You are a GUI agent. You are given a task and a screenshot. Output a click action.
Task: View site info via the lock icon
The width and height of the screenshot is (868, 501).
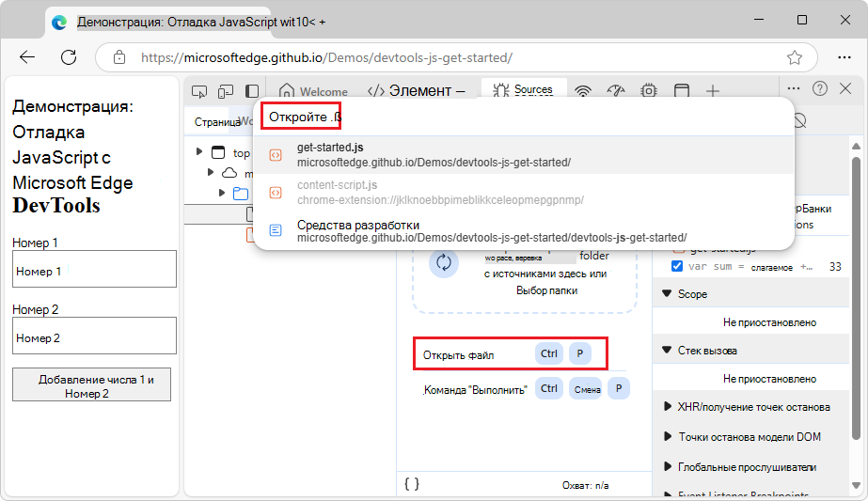pyautogui.click(x=119, y=57)
